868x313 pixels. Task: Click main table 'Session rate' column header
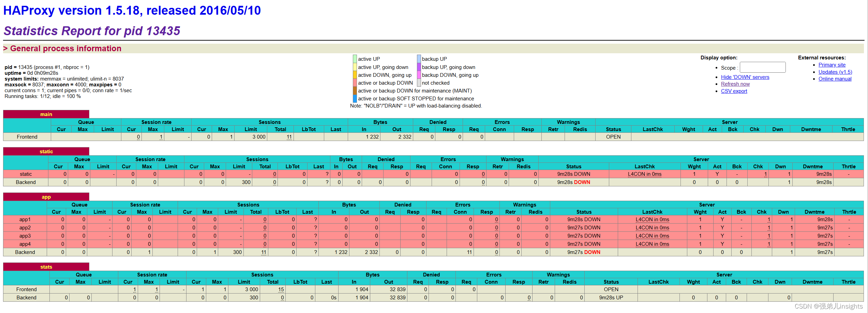(156, 122)
